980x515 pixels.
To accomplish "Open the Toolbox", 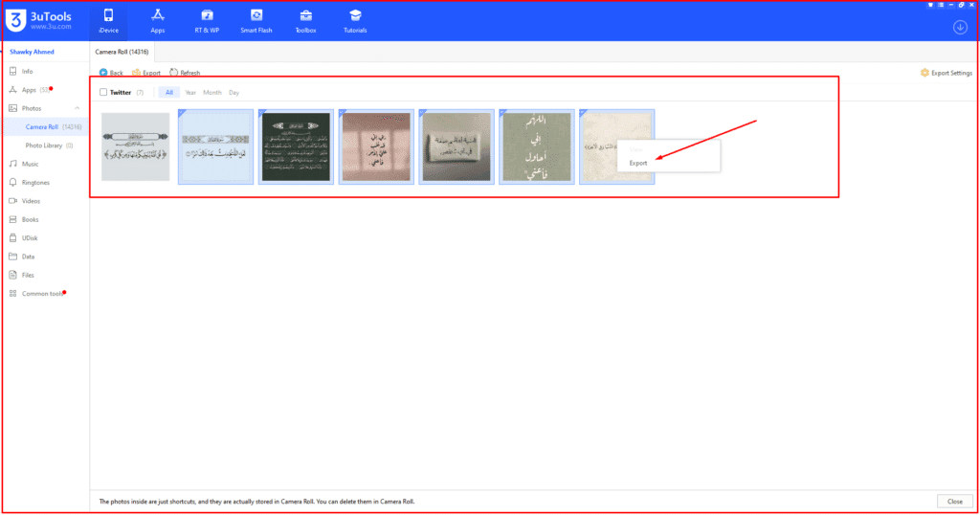I will coord(305,20).
